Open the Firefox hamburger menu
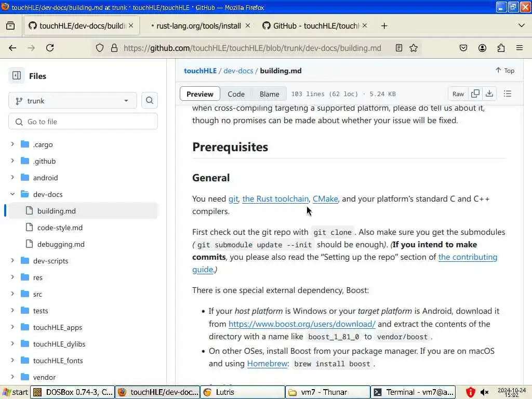 (520, 48)
